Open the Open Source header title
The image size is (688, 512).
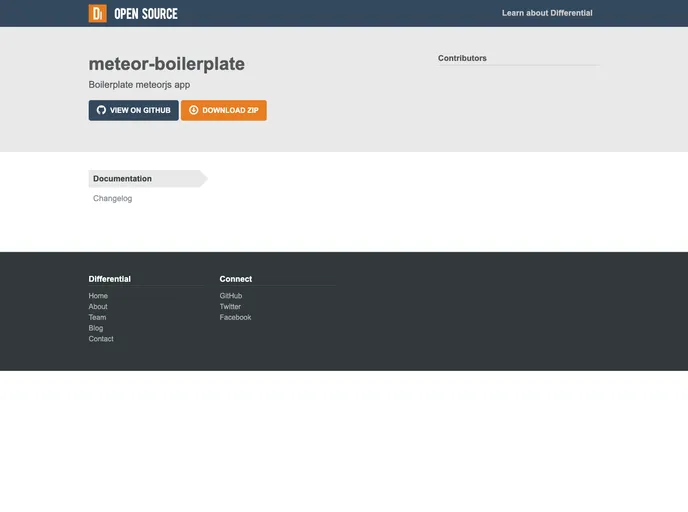146,14
